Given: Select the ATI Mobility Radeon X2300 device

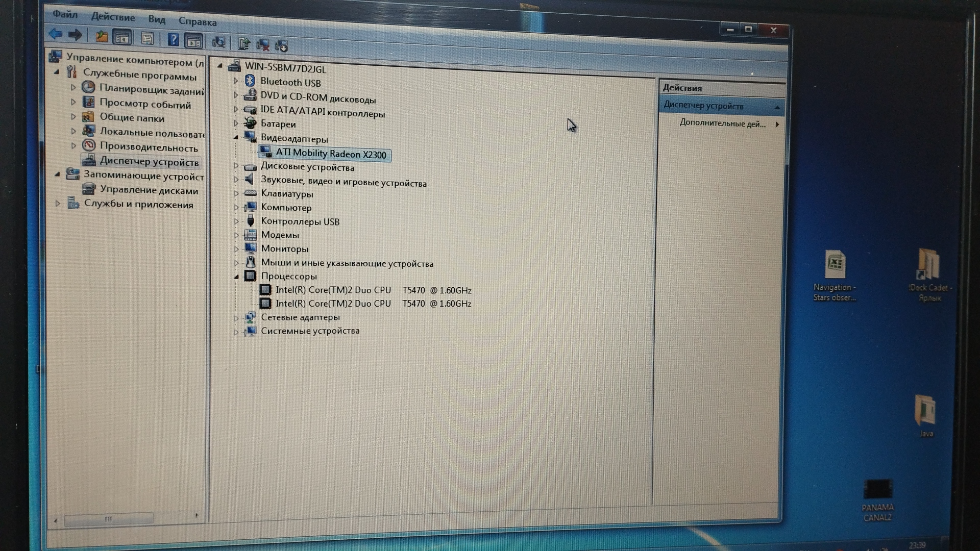Looking at the screenshot, I should (330, 154).
